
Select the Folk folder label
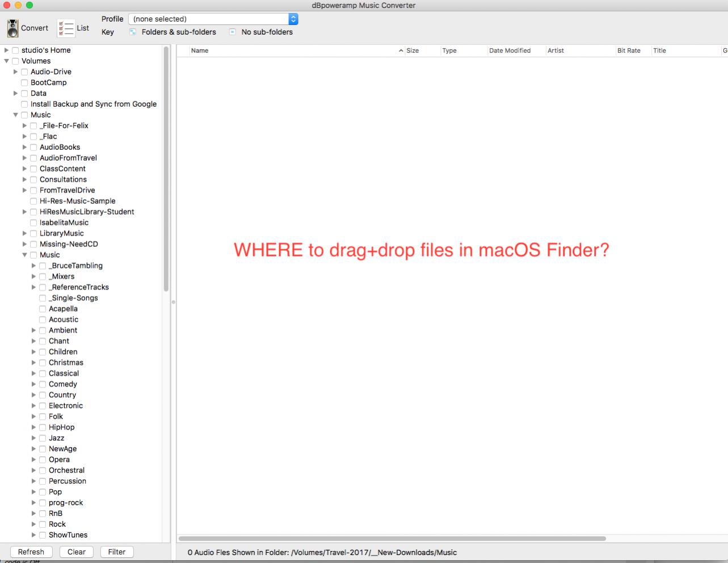[56, 417]
